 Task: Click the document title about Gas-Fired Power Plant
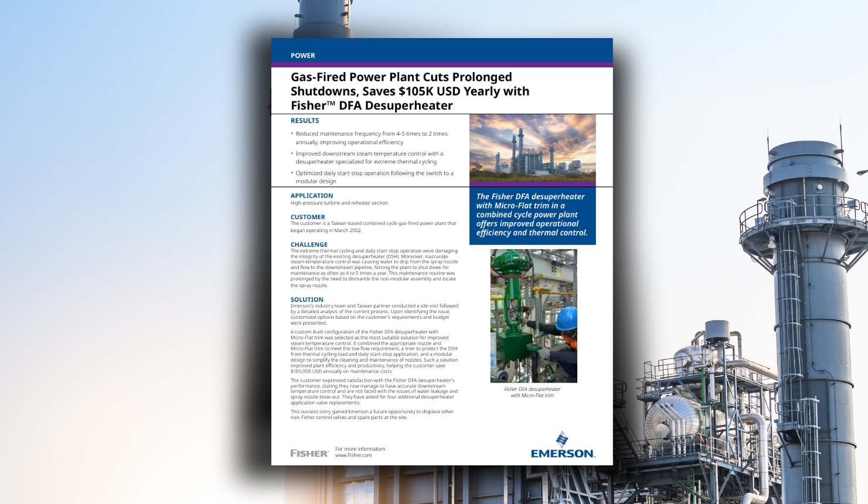tap(410, 91)
